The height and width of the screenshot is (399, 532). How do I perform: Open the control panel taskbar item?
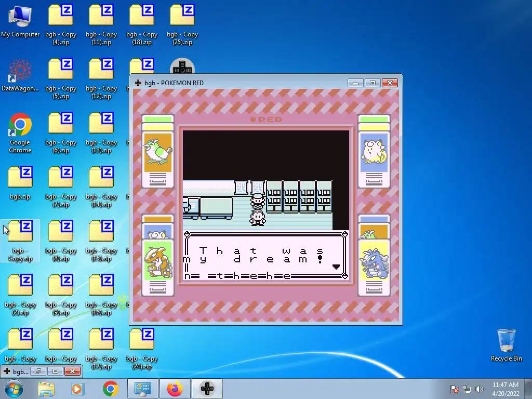[x=142, y=389]
